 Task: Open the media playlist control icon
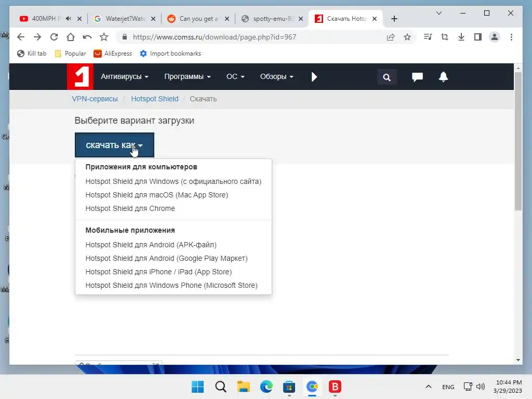(428, 37)
